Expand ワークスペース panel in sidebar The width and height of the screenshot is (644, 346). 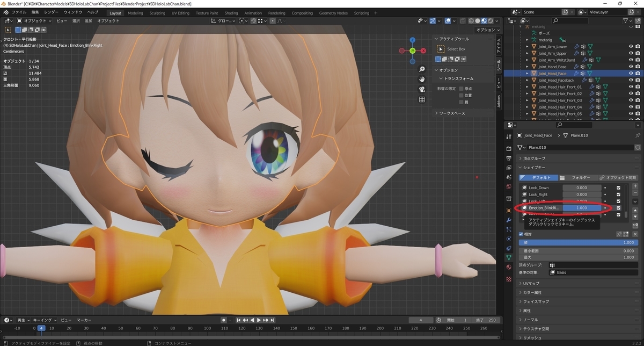click(x=463, y=113)
